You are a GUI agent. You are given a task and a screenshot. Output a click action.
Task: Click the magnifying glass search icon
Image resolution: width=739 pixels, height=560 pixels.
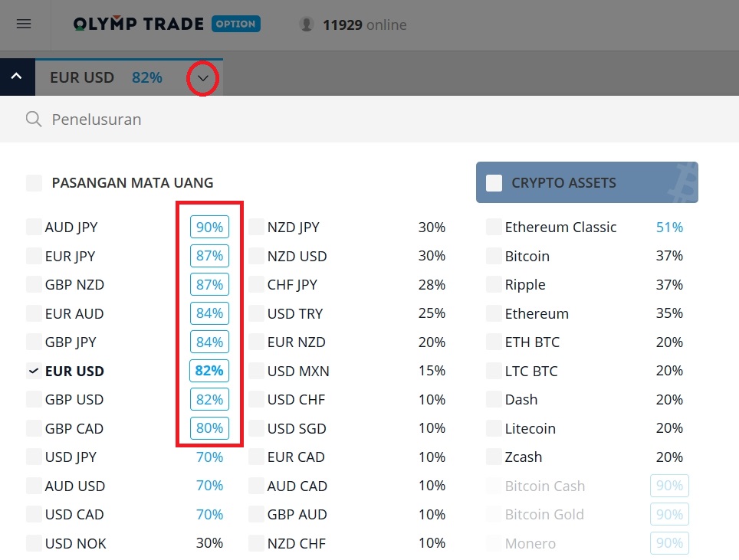[31, 120]
